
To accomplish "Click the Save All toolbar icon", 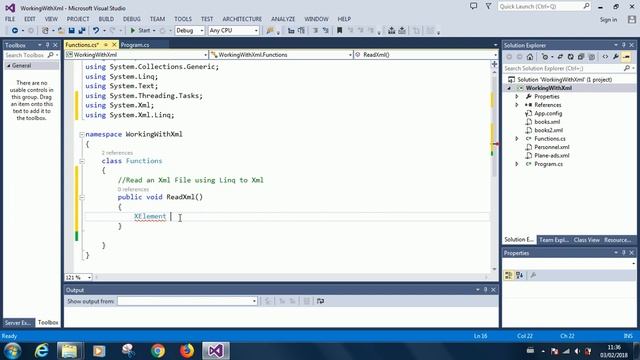I will tap(82, 31).
